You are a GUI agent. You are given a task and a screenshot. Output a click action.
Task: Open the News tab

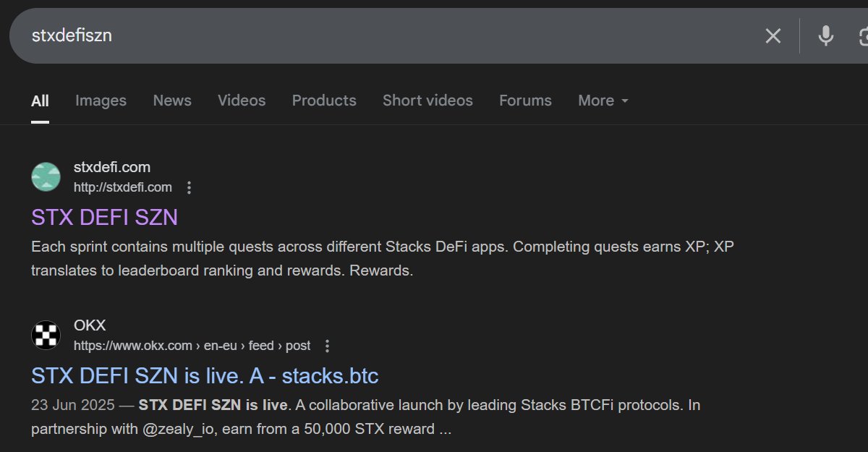(x=172, y=101)
